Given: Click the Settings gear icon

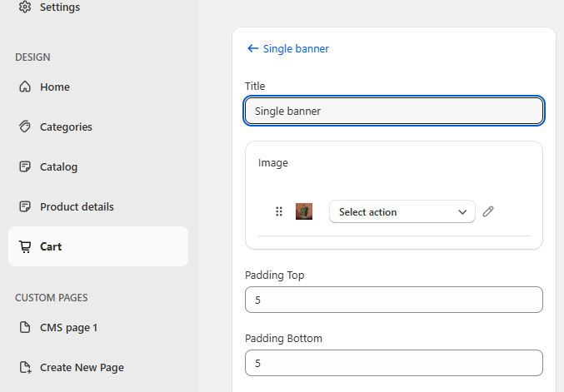Looking at the screenshot, I should click(25, 7).
